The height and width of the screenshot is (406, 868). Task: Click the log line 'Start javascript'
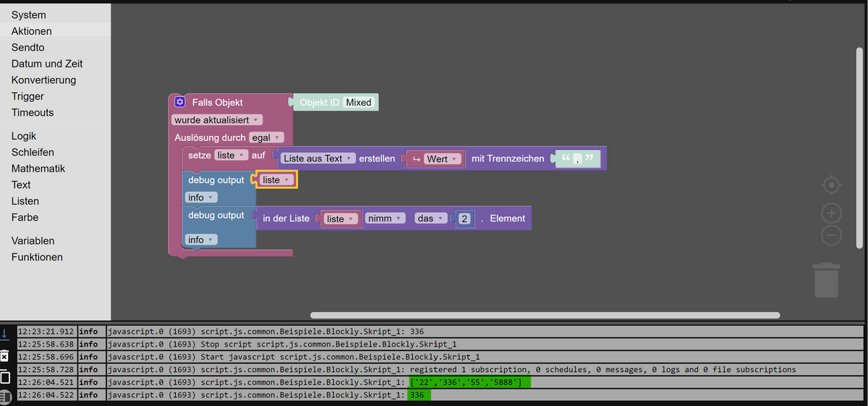[484, 357]
